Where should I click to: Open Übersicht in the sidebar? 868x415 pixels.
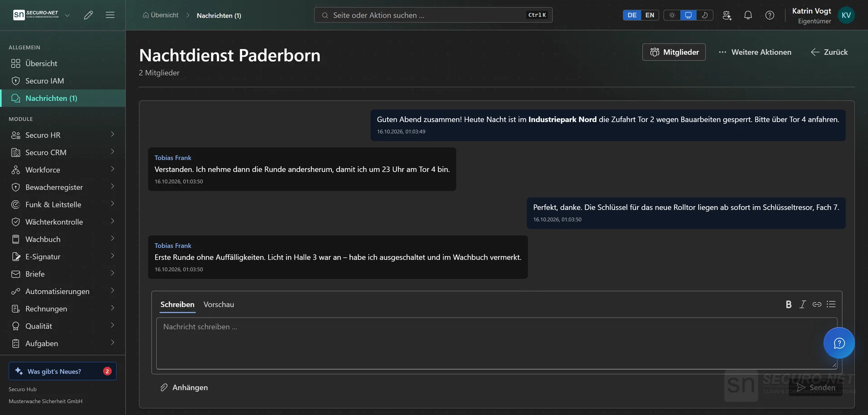pos(63,64)
